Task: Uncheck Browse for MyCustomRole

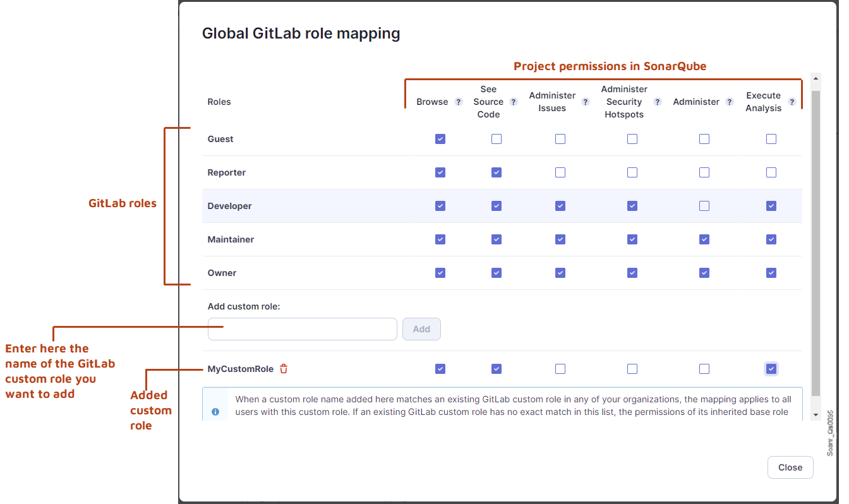Action: tap(440, 369)
